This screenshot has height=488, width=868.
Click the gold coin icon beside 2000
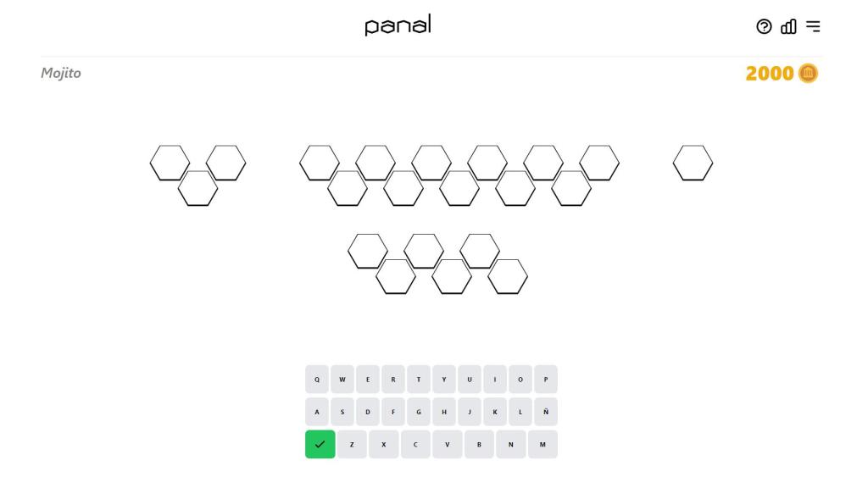[x=806, y=74]
